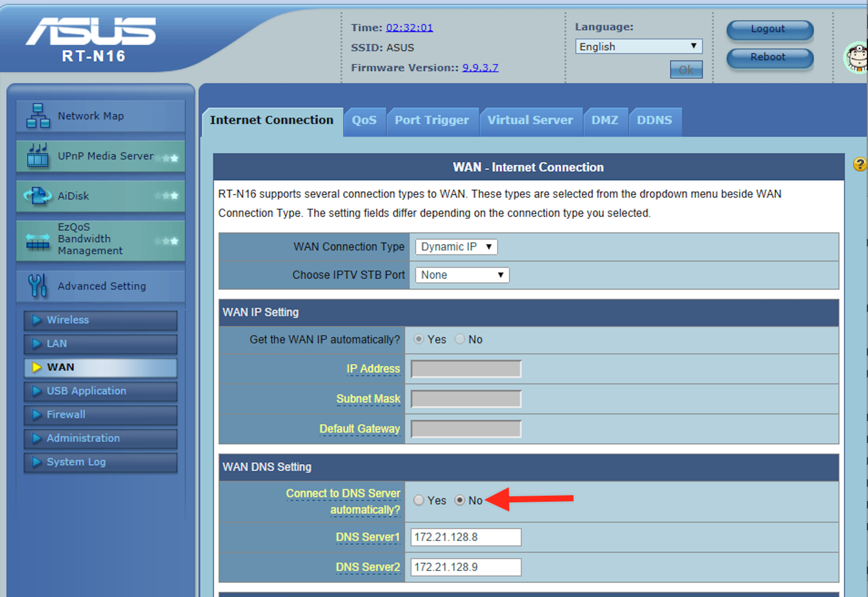Click the Wireless arrow icon
The height and width of the screenshot is (597, 868).
click(x=37, y=320)
